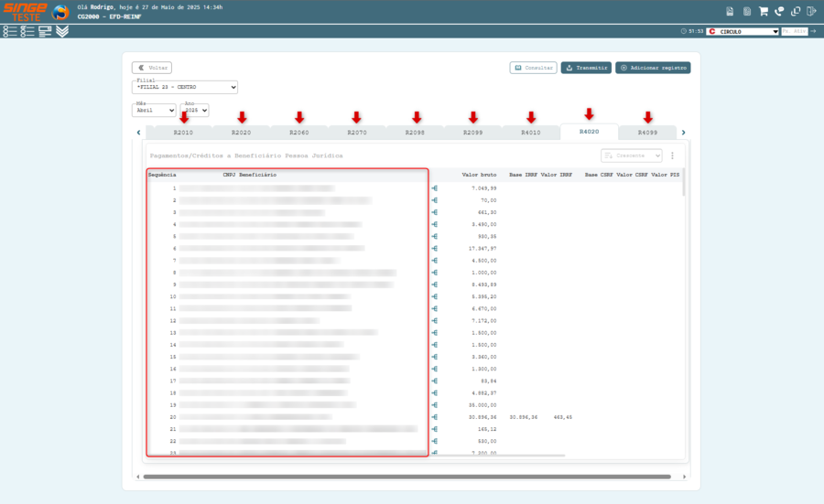Open the Crescente sort order dropdown
This screenshot has width=824, height=504.
click(631, 155)
